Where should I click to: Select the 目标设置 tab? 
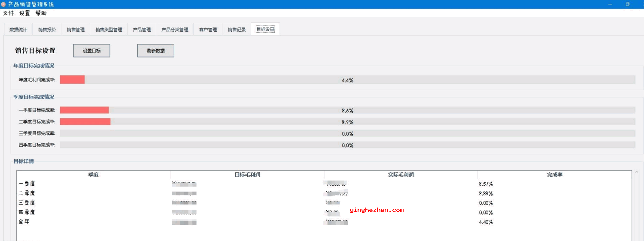point(265,29)
